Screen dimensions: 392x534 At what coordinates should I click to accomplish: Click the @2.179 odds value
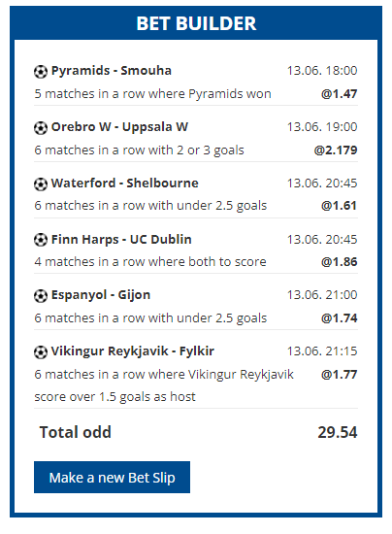click(336, 150)
